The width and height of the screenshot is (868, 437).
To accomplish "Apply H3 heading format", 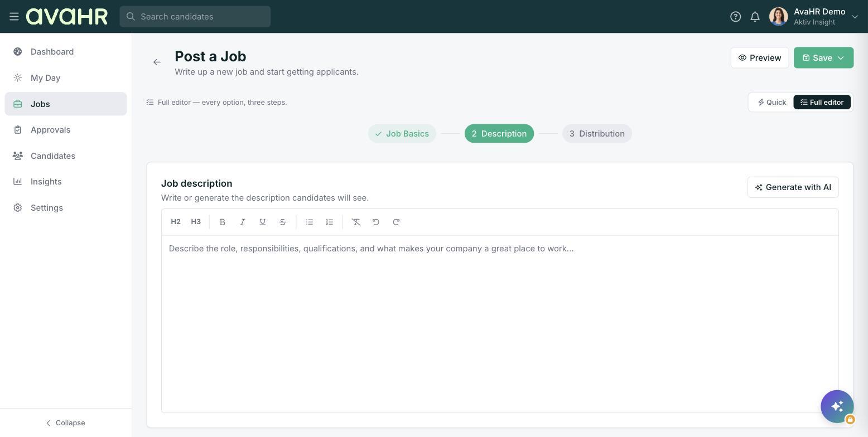I will [196, 222].
